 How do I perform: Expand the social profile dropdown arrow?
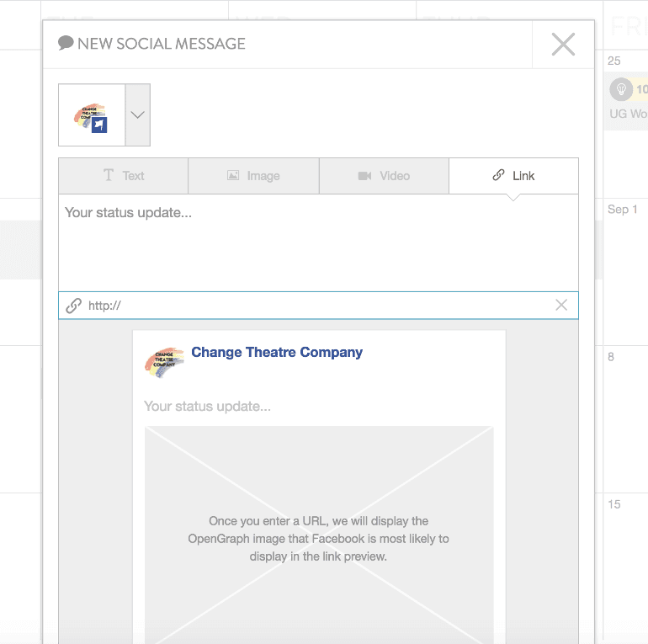click(x=138, y=115)
